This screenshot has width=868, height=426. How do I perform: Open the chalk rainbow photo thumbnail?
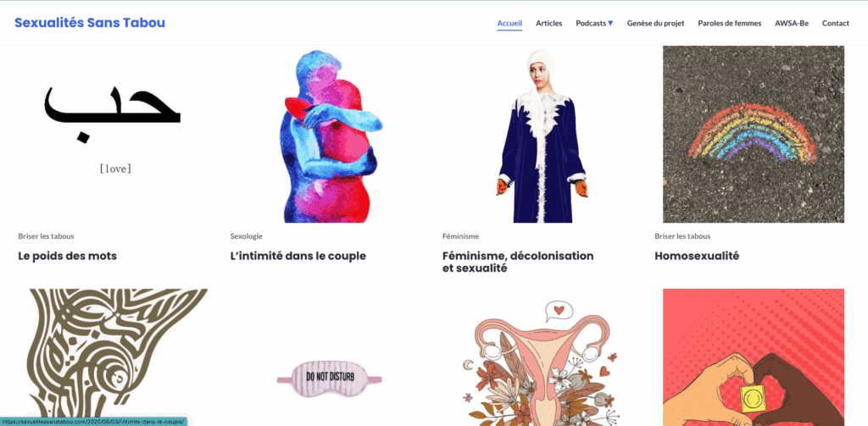[754, 135]
